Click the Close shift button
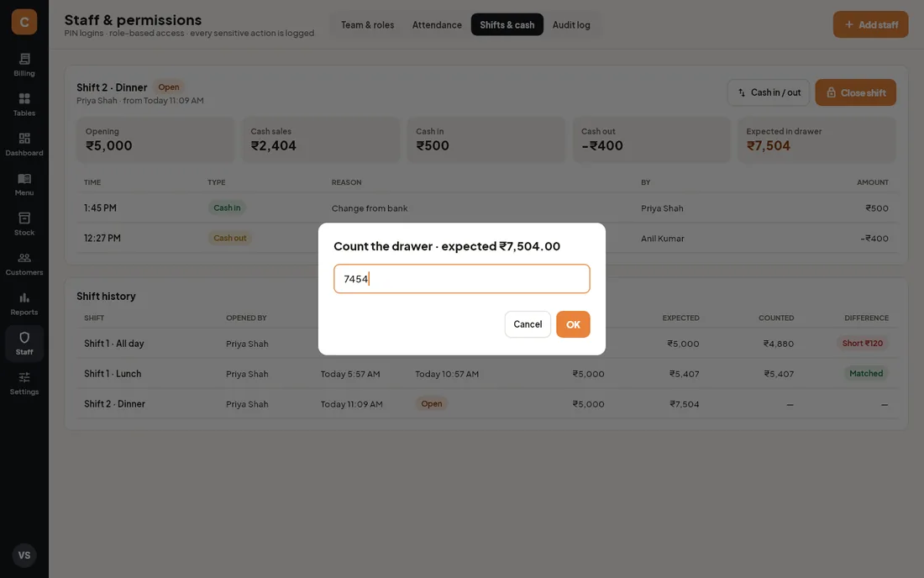The height and width of the screenshot is (578, 924). [x=856, y=92]
